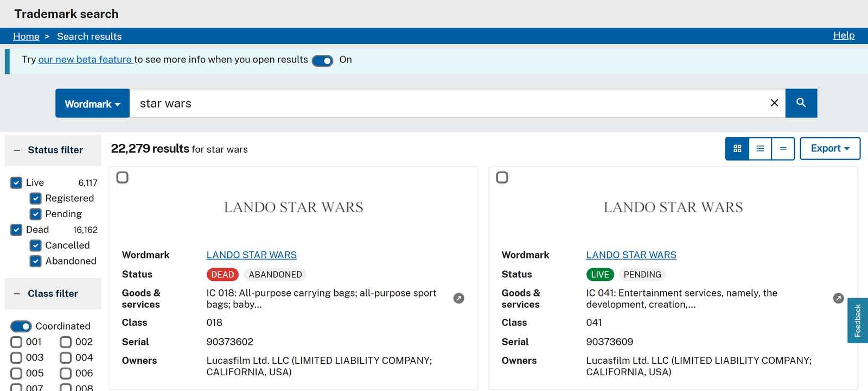Screen dimensions: 868x391
Task: Click the magnifier search button
Action: [801, 103]
